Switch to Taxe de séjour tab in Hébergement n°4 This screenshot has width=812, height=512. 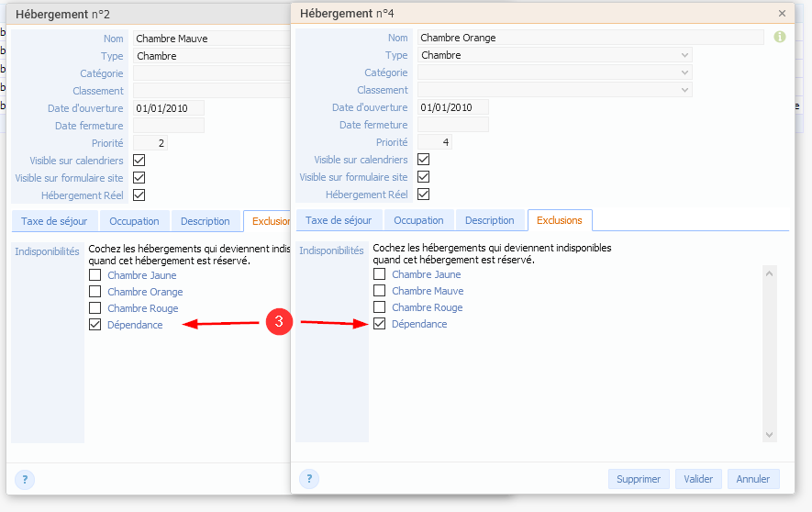click(339, 220)
